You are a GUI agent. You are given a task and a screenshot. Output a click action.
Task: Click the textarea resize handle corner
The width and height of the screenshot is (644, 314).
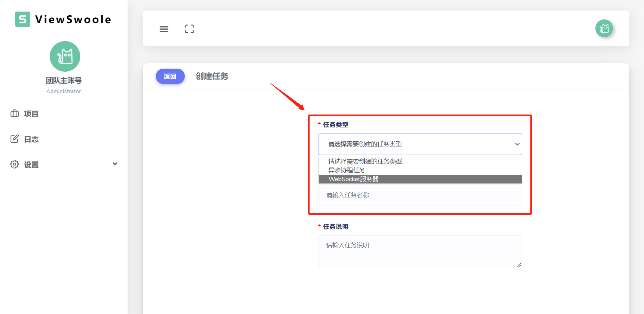519,265
